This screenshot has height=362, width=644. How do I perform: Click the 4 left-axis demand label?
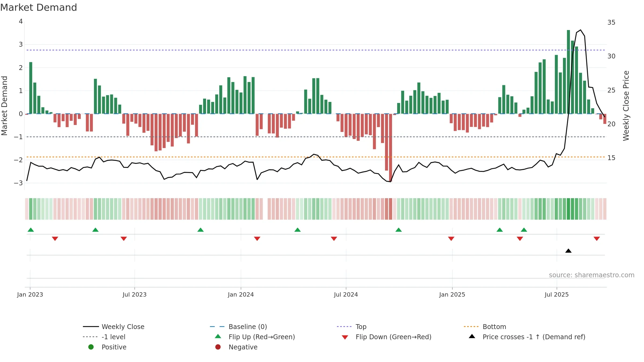pos(21,21)
